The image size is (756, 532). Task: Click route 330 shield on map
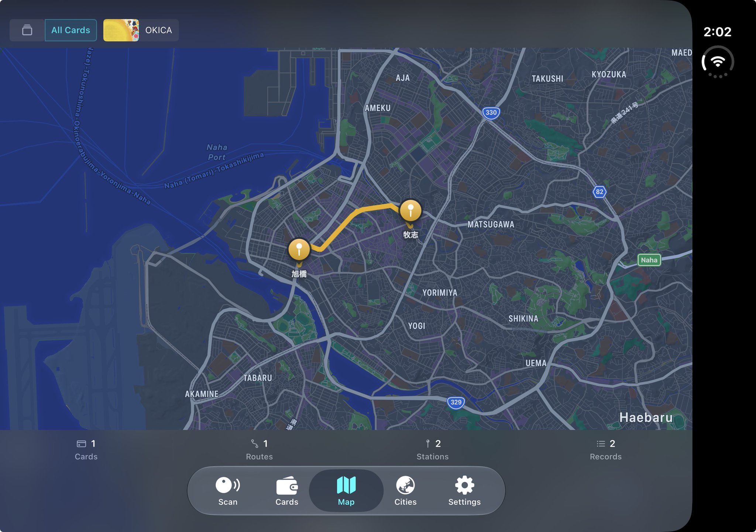coord(491,113)
